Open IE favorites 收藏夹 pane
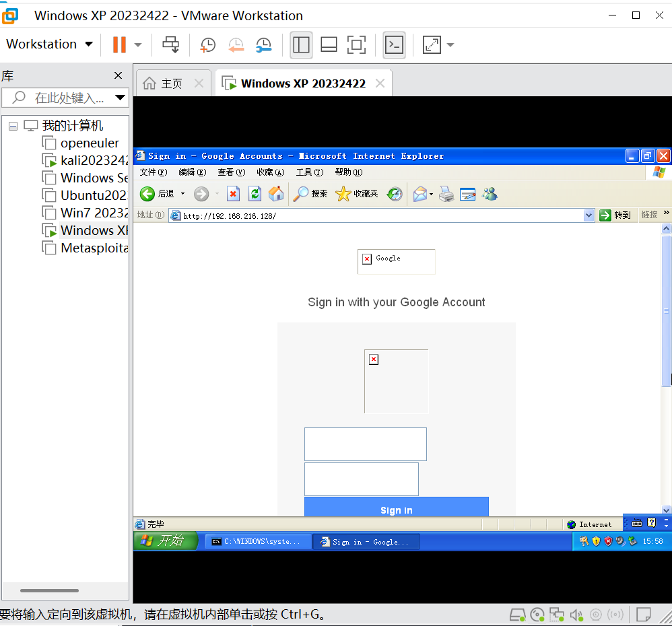 (357, 194)
